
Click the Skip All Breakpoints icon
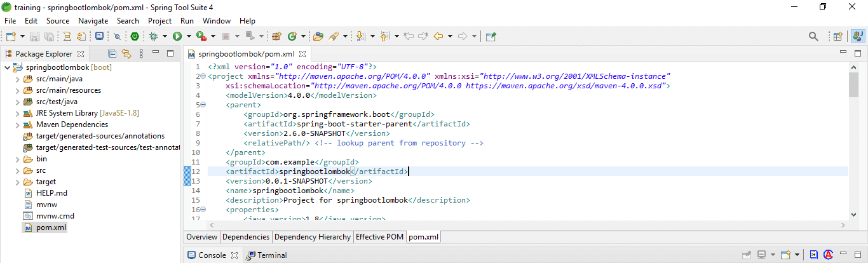[x=117, y=37]
